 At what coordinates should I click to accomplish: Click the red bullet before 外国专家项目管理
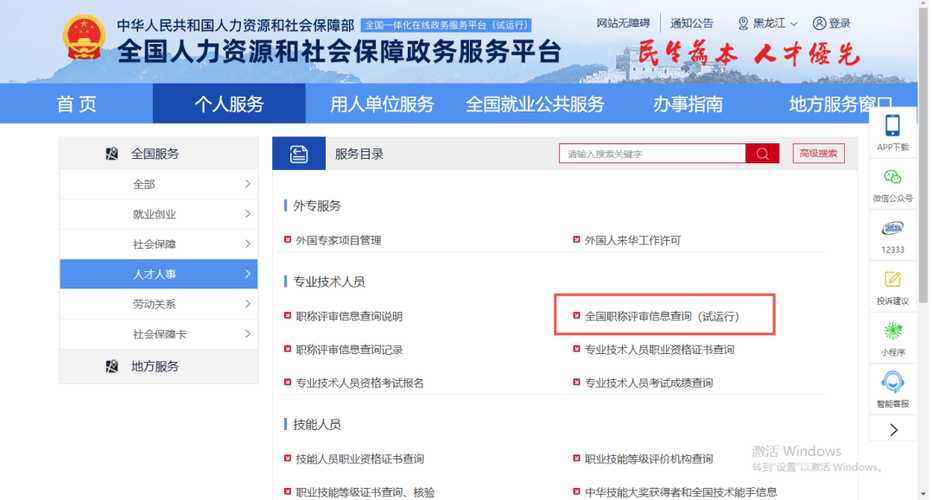[289, 240]
